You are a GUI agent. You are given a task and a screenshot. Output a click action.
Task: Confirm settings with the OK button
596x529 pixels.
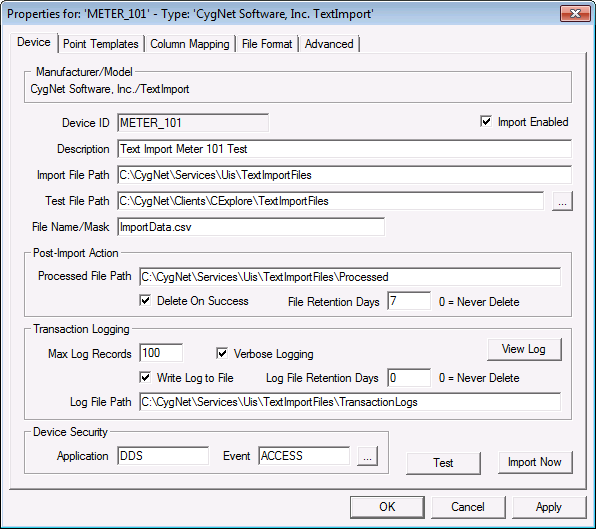(387, 507)
